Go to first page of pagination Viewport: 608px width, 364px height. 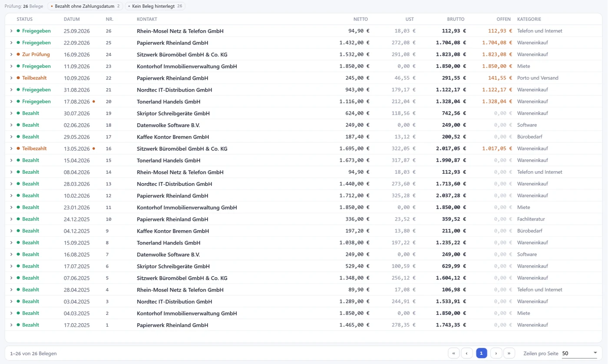click(453, 353)
